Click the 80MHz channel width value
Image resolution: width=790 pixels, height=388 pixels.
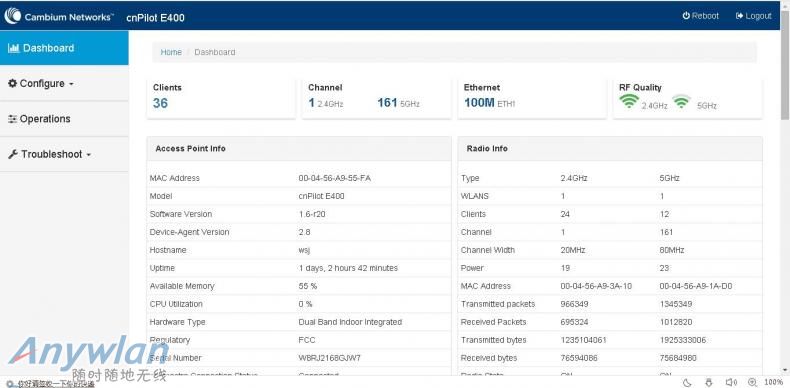tap(672, 250)
